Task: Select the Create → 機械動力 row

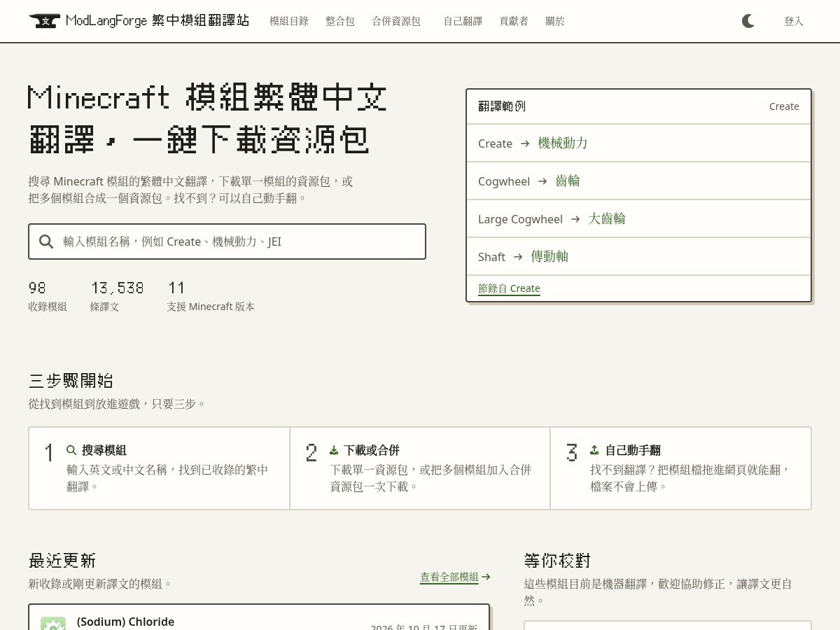Action: pos(638,143)
